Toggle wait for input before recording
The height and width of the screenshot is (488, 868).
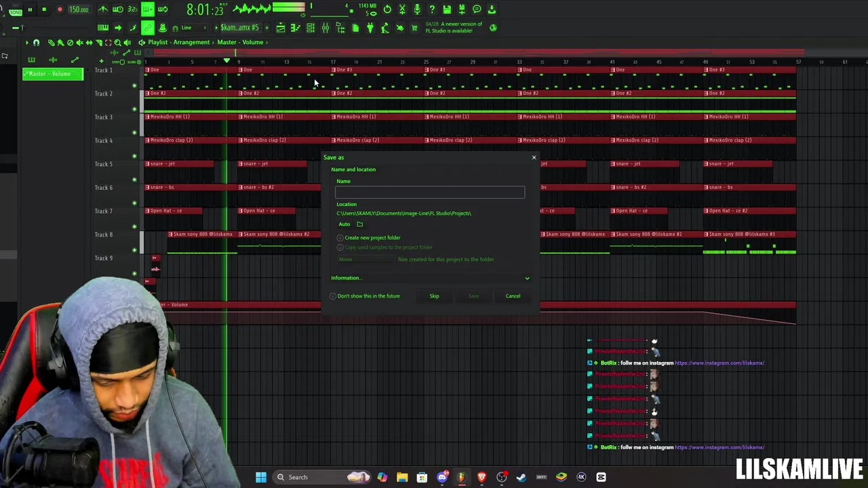coord(117,9)
